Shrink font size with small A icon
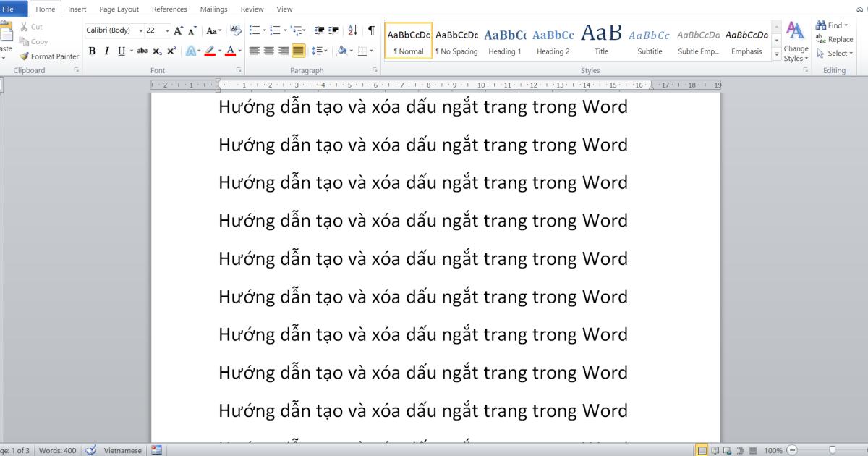This screenshot has height=456, width=868. coord(192,30)
